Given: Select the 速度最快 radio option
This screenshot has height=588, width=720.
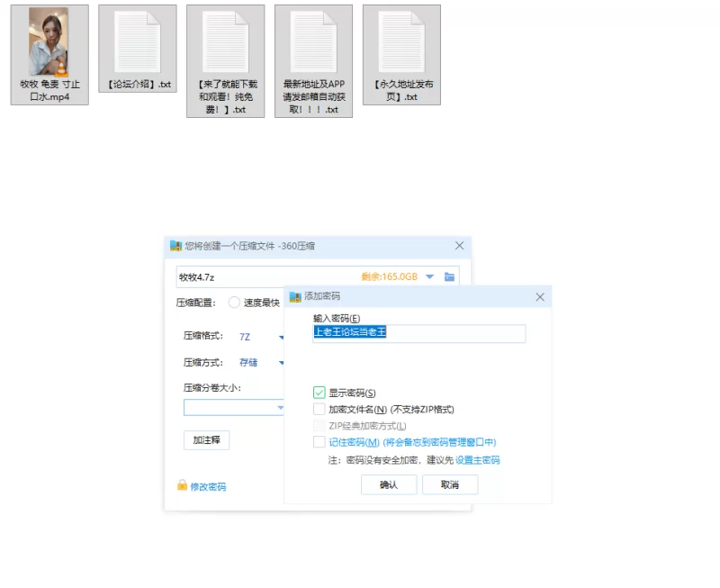Looking at the screenshot, I should [x=234, y=303].
